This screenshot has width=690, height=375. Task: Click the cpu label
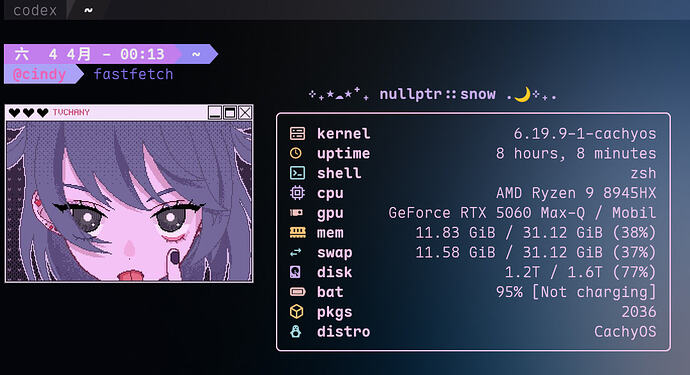tap(330, 194)
